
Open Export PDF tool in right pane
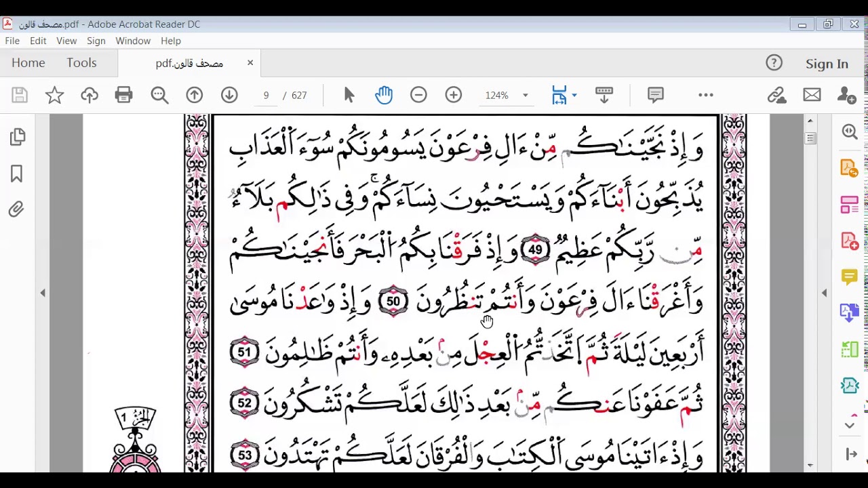(850, 167)
